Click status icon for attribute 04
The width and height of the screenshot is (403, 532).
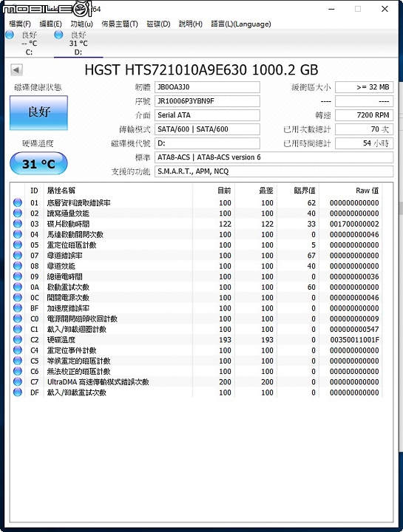(x=18, y=234)
